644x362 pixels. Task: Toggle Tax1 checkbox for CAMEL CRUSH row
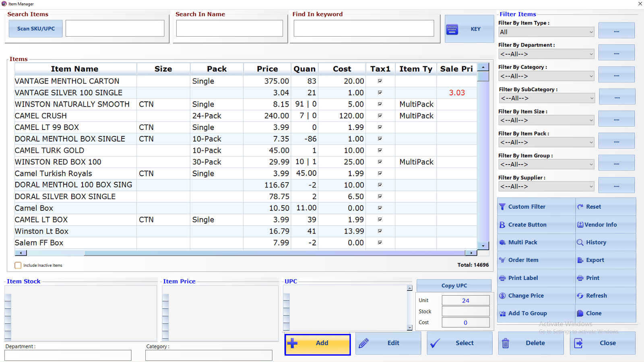tap(380, 116)
